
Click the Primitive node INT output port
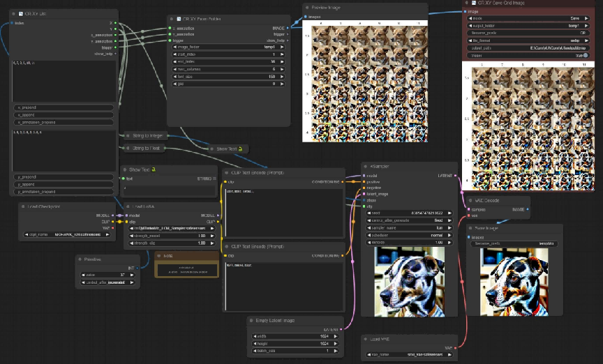click(x=137, y=268)
